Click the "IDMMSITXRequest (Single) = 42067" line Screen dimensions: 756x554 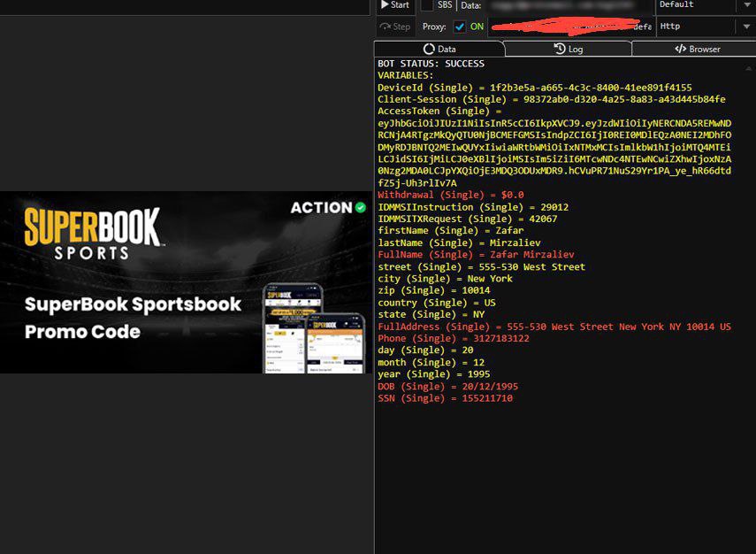[468, 219]
